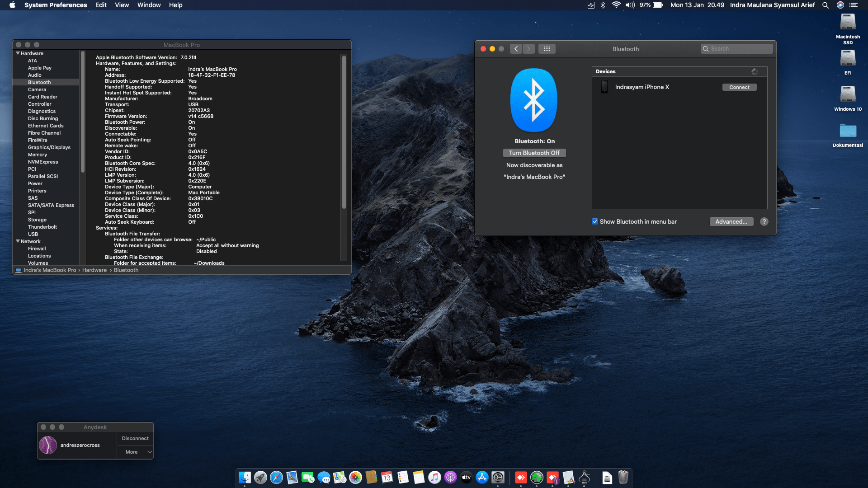The height and width of the screenshot is (488, 868).
Task: Go back in the Bluetooth preferences window
Action: (x=516, y=49)
